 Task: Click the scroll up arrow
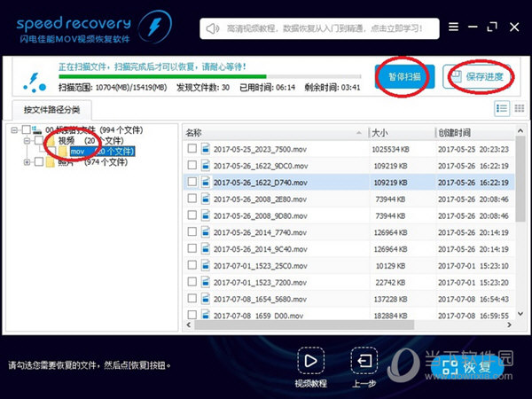520,130
